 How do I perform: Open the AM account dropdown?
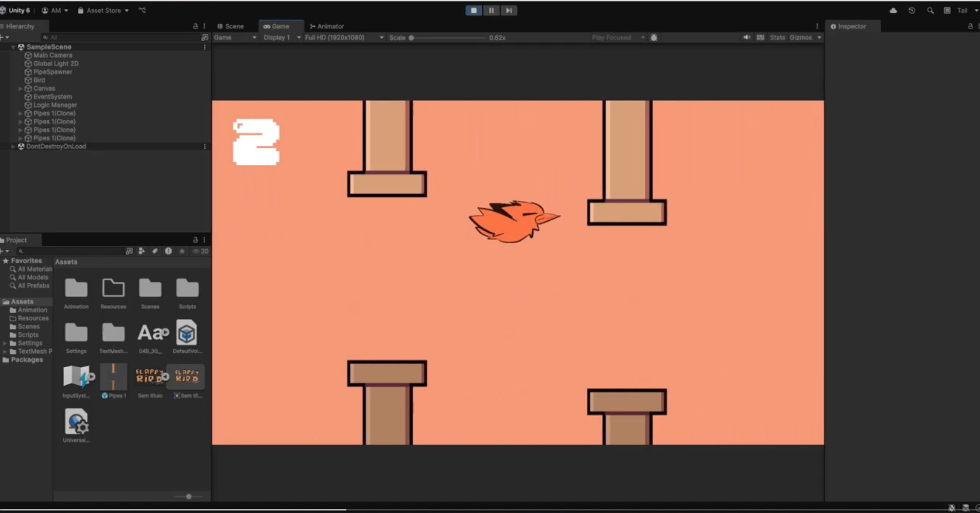click(x=55, y=10)
